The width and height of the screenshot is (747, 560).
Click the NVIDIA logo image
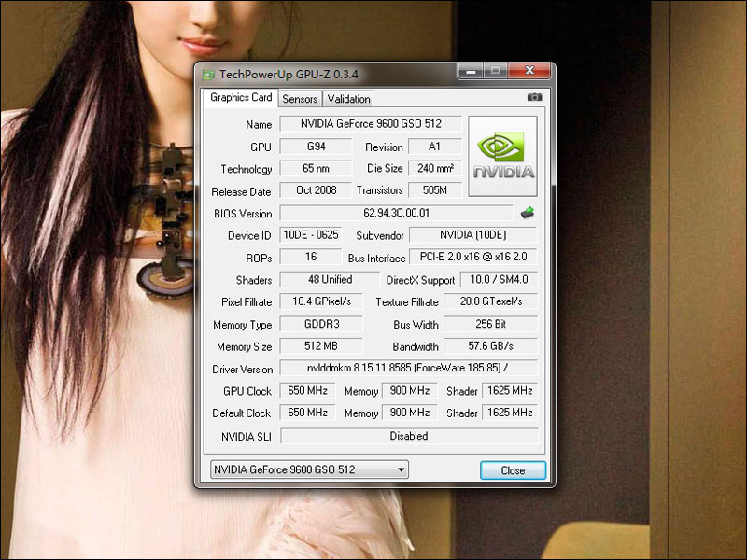tap(503, 156)
